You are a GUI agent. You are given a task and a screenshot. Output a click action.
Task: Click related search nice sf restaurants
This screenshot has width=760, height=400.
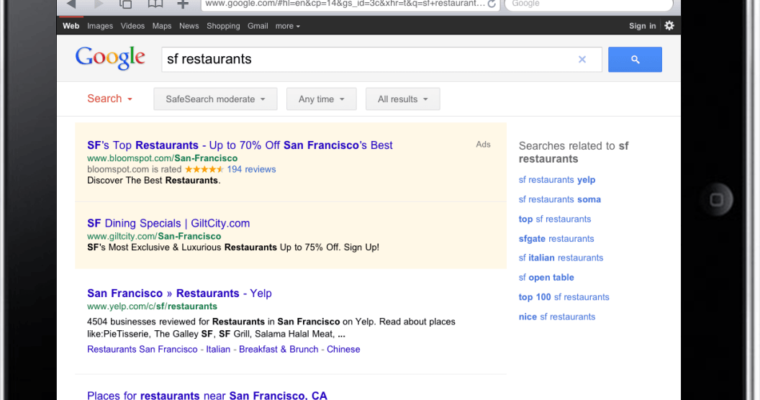click(557, 317)
